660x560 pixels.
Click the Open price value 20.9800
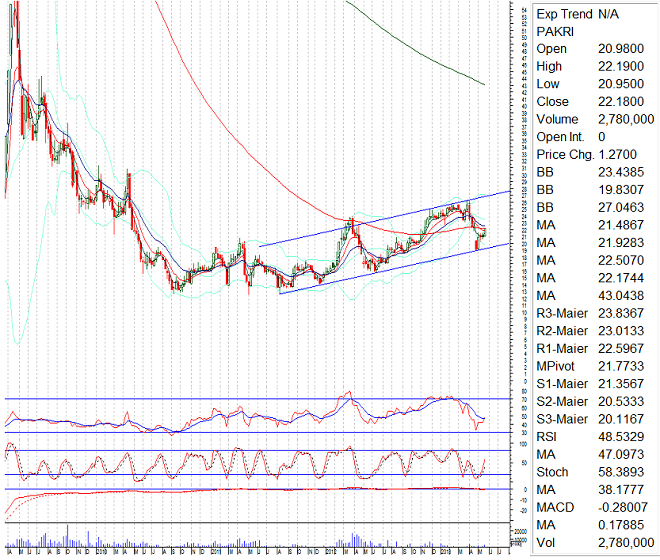[619, 49]
